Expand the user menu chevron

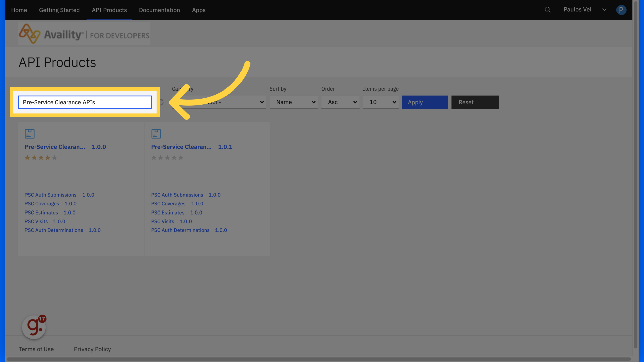tap(604, 10)
